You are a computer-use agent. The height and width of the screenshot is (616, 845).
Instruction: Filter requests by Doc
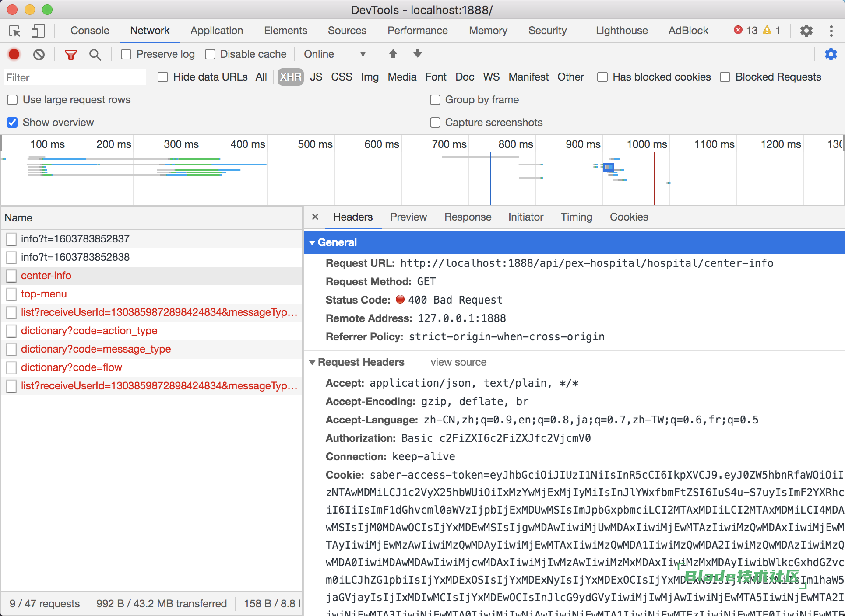point(465,77)
